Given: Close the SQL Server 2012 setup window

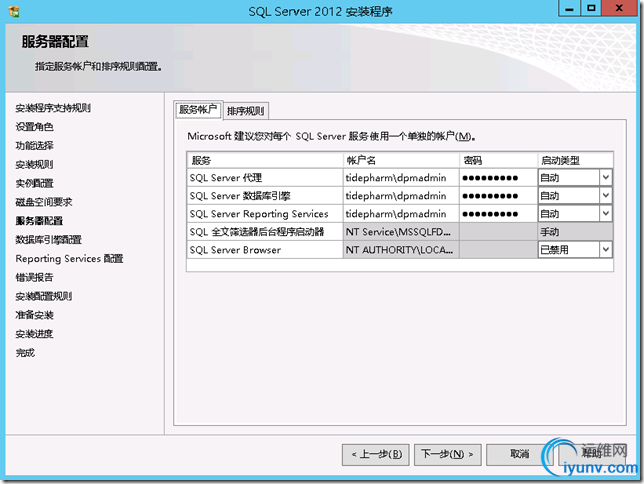Looking at the screenshot, I should point(619,8).
